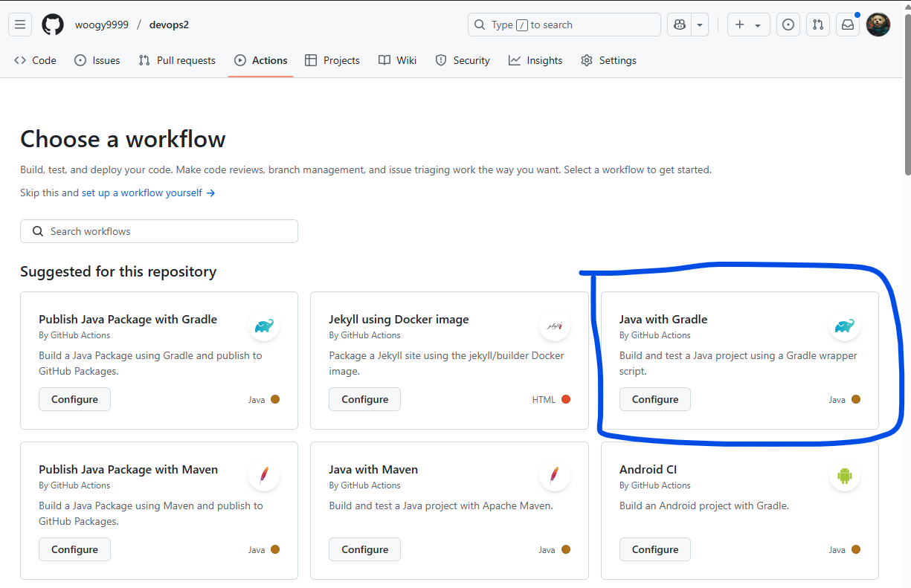The height and width of the screenshot is (588, 911).
Task: Click the magnifier icon in Search workflows
Action: click(38, 231)
